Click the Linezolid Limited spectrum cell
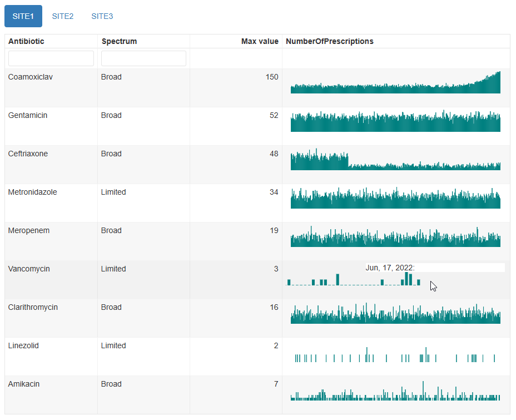The width and height of the screenshot is (516, 420). (x=113, y=345)
